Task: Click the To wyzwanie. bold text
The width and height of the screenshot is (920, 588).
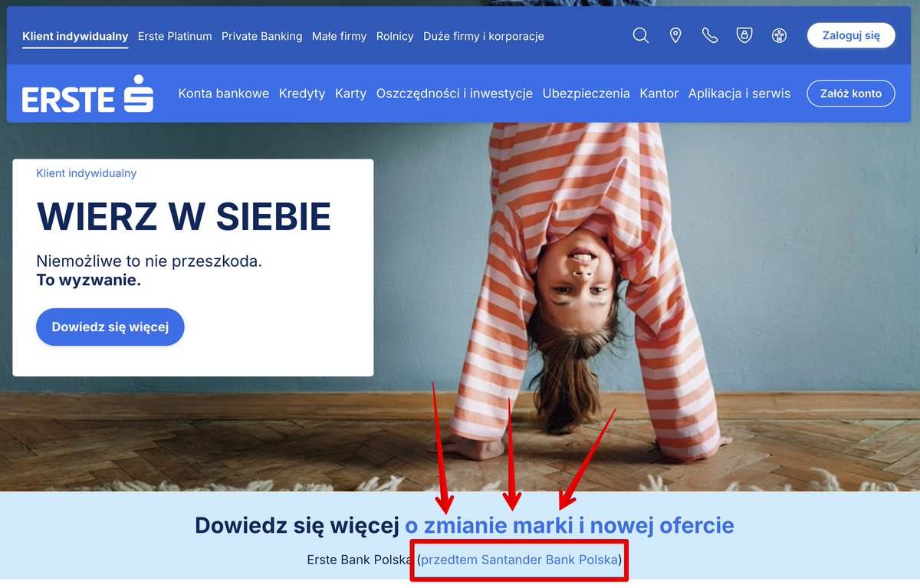Action: pyautogui.click(x=89, y=280)
